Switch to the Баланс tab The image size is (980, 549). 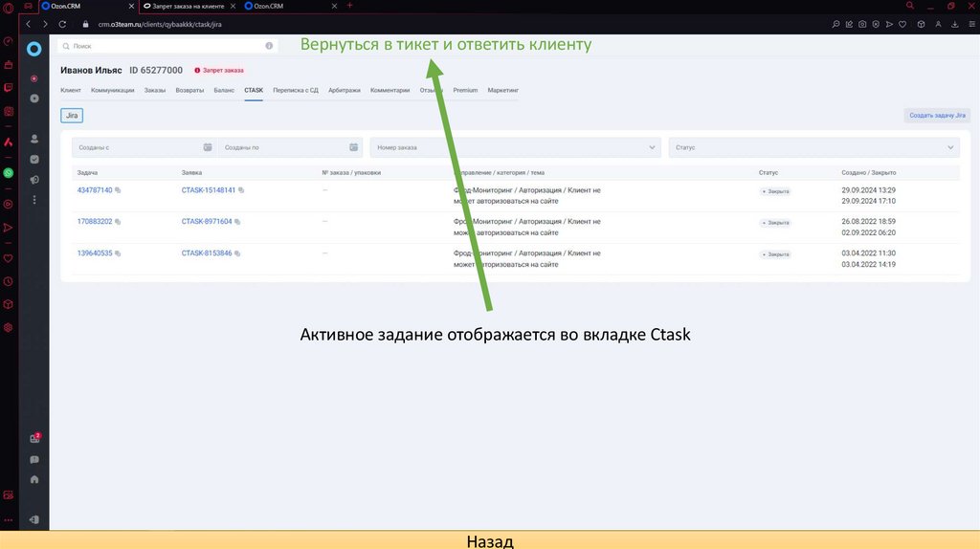(x=224, y=91)
